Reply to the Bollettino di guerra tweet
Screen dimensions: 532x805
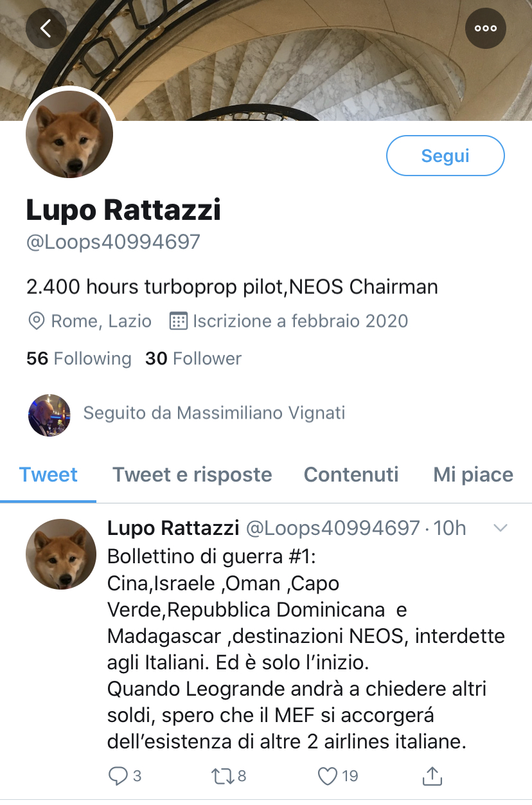pyautogui.click(x=118, y=776)
